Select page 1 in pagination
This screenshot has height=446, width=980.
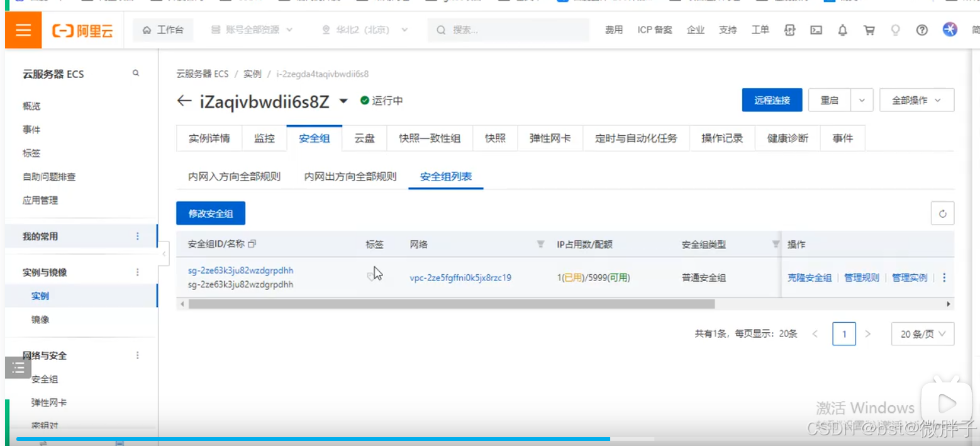click(x=844, y=334)
